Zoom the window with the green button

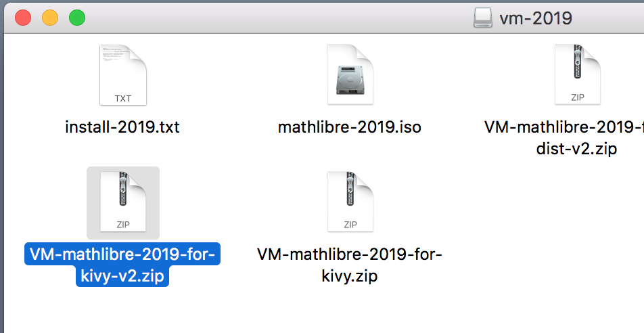pyautogui.click(x=77, y=18)
